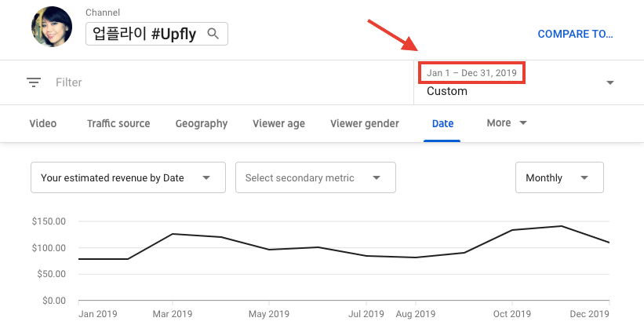The width and height of the screenshot is (644, 336).
Task: Change the Monthly granularity dropdown
Action: [559, 177]
